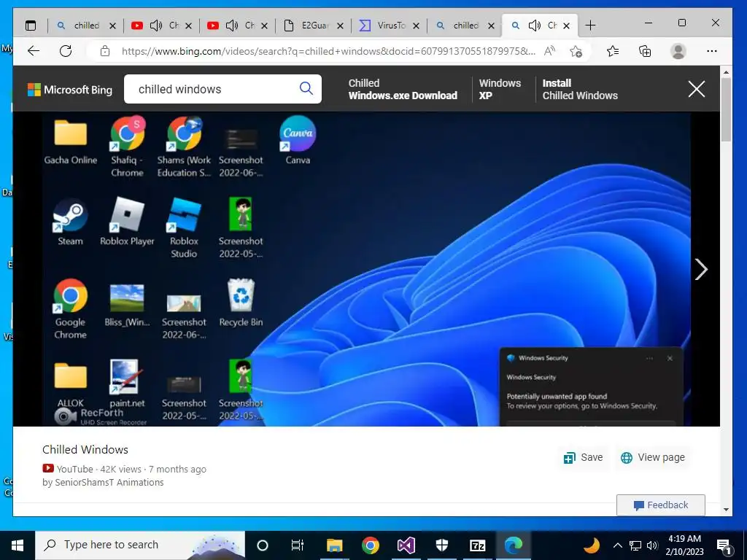This screenshot has height=560, width=747.
Task: Click the moon icon in the taskbar
Action: (592, 545)
